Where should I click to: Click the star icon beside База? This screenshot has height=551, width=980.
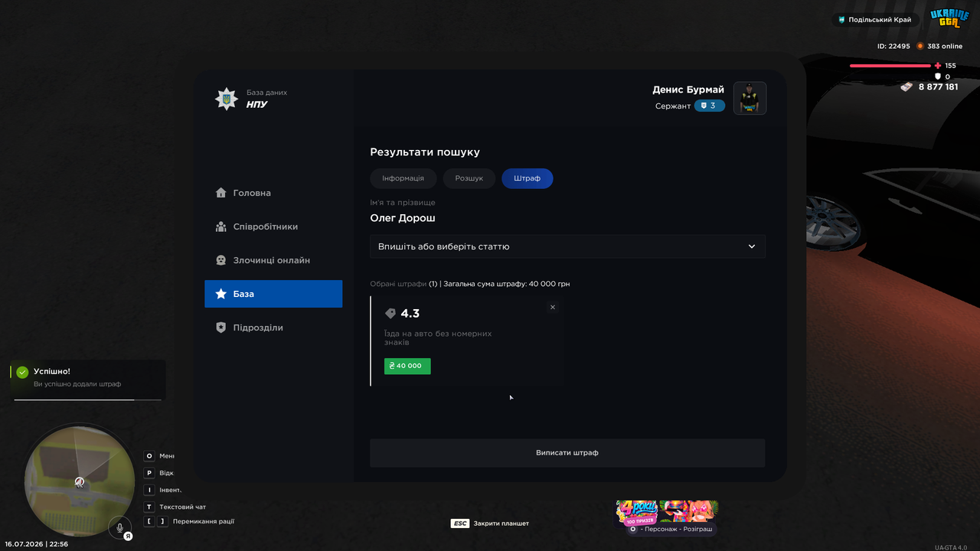click(221, 294)
